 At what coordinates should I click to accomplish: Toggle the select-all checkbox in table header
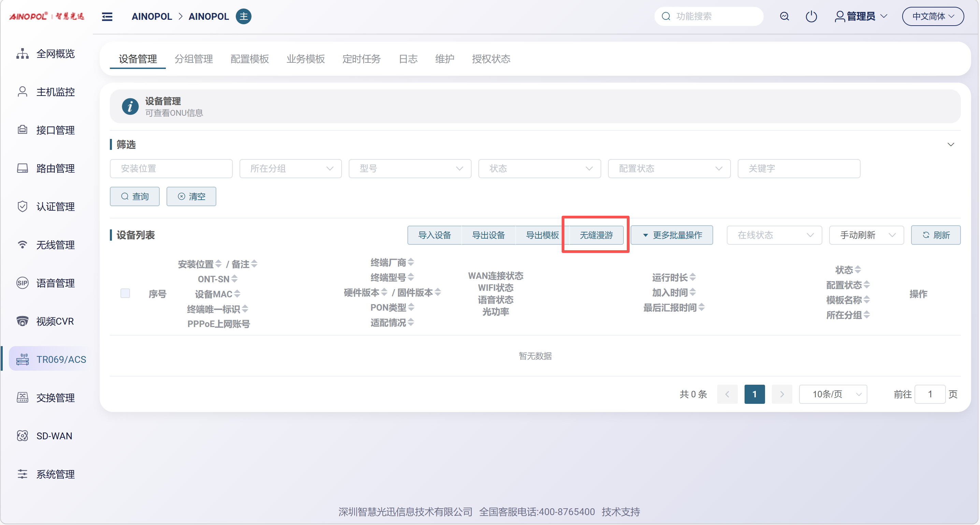(x=125, y=293)
